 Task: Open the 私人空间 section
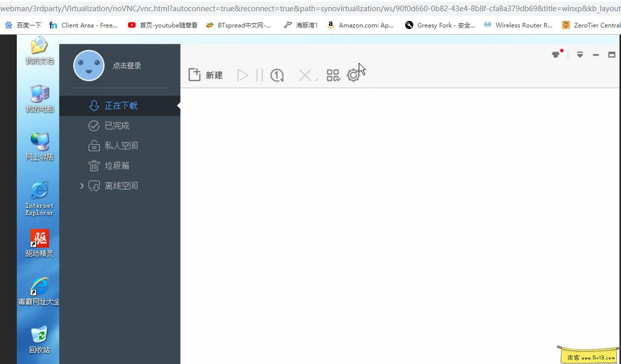click(121, 146)
